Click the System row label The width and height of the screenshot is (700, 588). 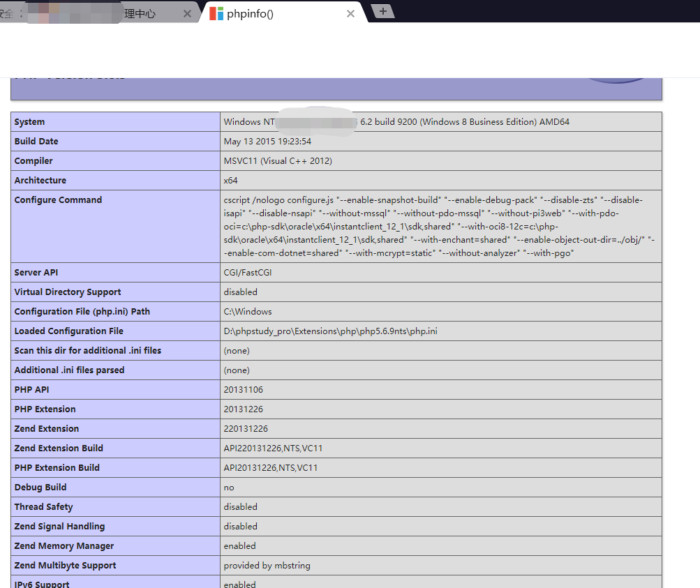[29, 122]
